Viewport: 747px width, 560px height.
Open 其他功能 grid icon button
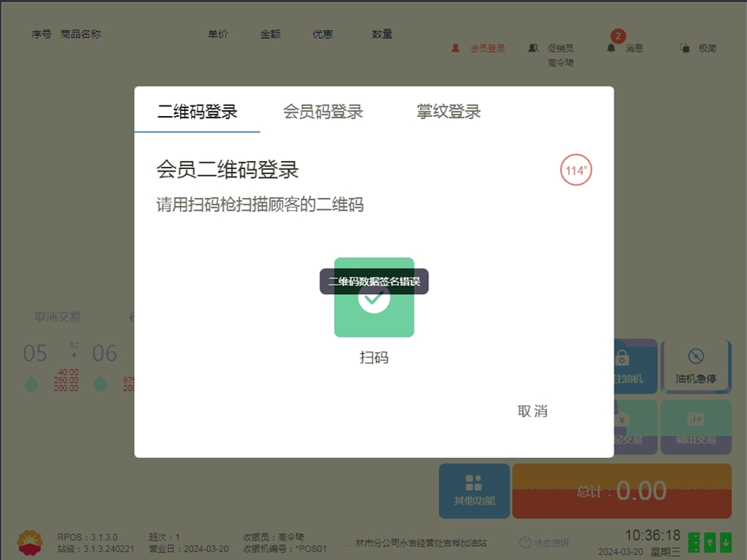[473, 490]
